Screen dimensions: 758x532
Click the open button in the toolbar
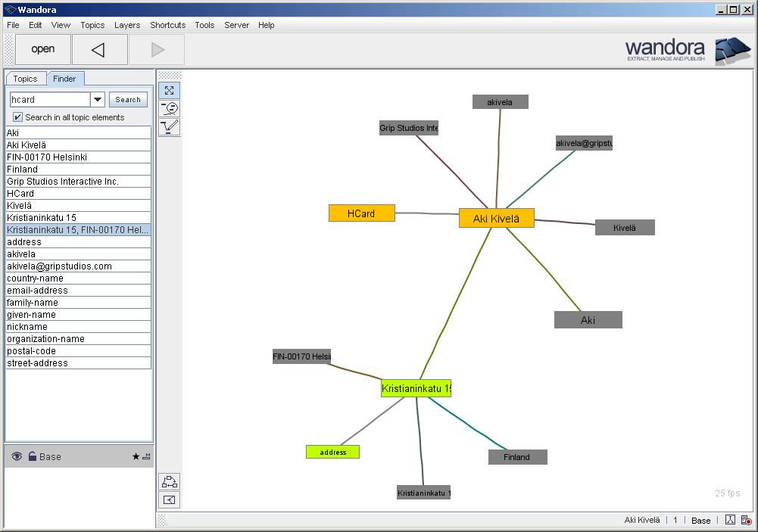42,49
